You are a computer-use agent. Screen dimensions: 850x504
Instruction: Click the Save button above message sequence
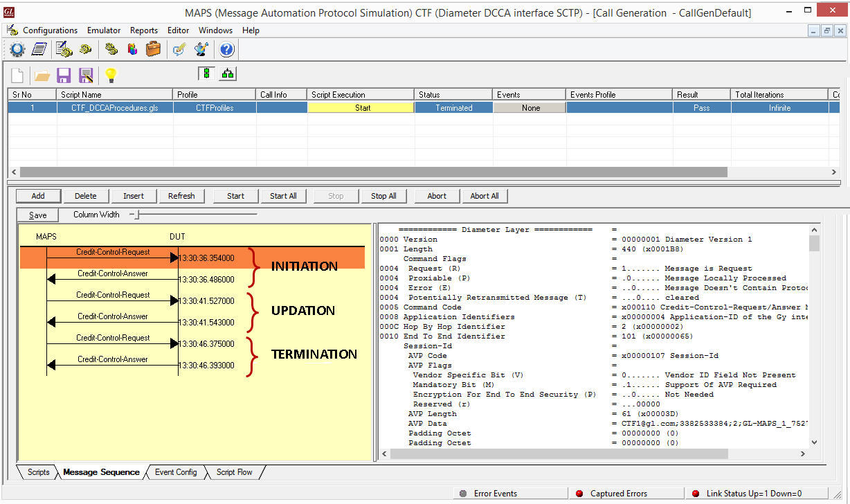click(x=38, y=215)
